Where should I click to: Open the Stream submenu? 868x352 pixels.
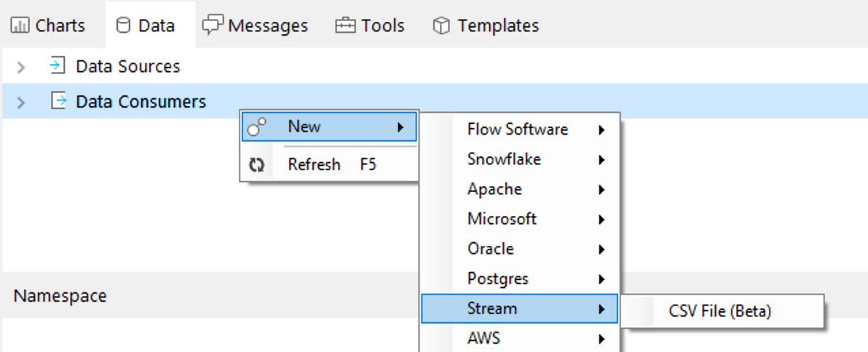click(x=519, y=308)
